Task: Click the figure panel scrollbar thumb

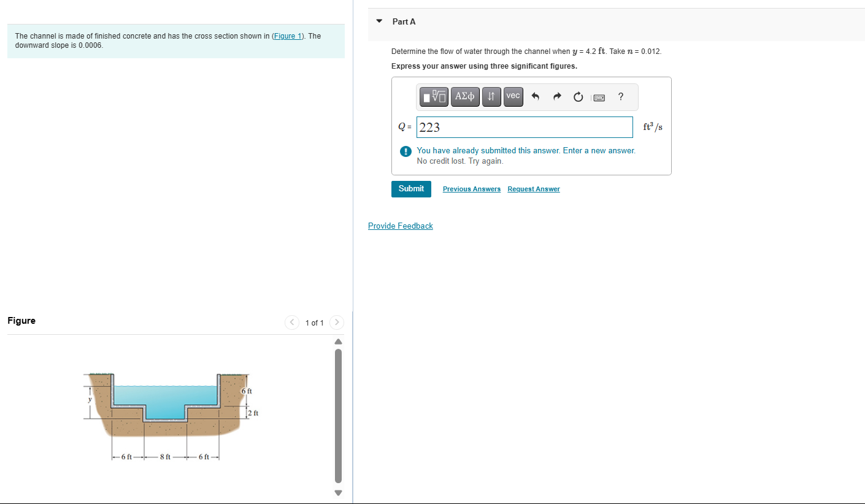Action: (x=337, y=416)
